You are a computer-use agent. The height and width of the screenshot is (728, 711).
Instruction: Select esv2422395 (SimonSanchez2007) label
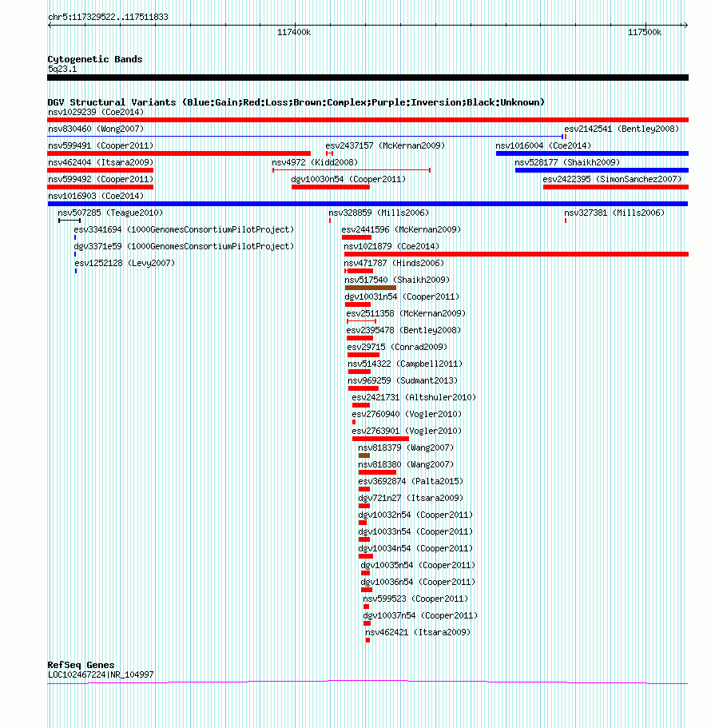coord(612,179)
